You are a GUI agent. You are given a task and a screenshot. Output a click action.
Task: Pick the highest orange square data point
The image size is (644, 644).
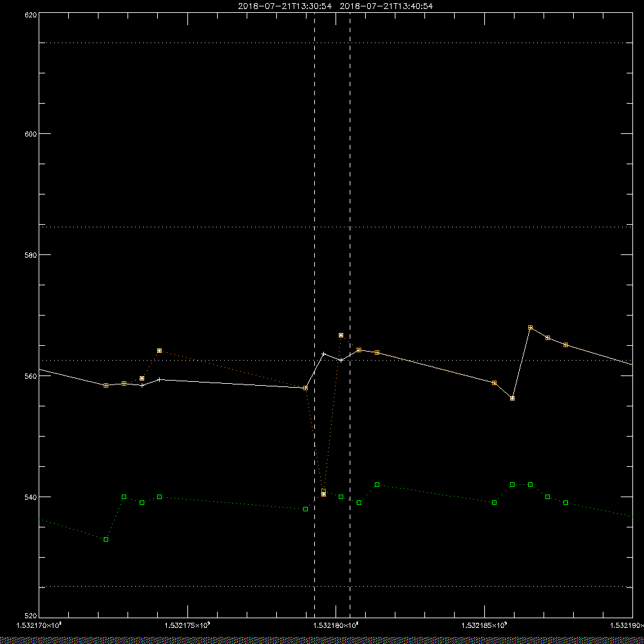tap(530, 327)
